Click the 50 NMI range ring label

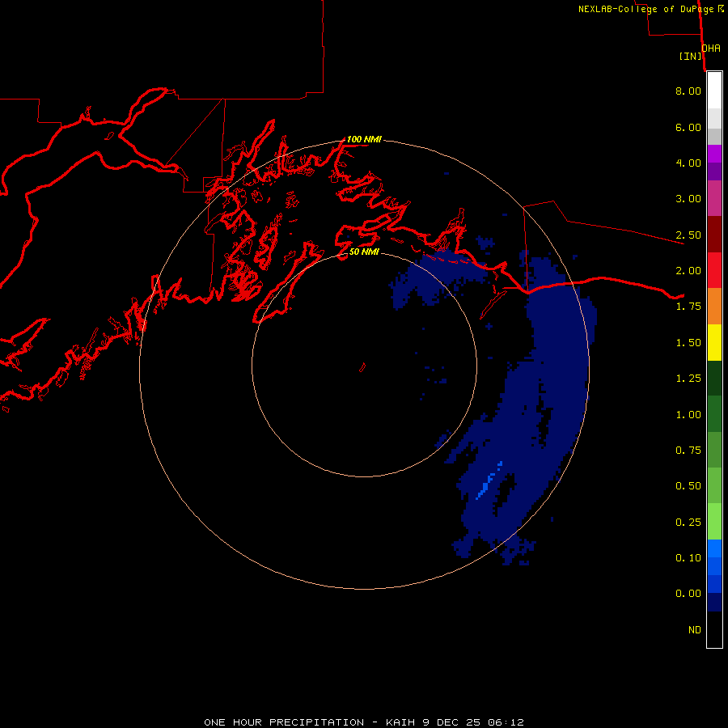click(364, 252)
